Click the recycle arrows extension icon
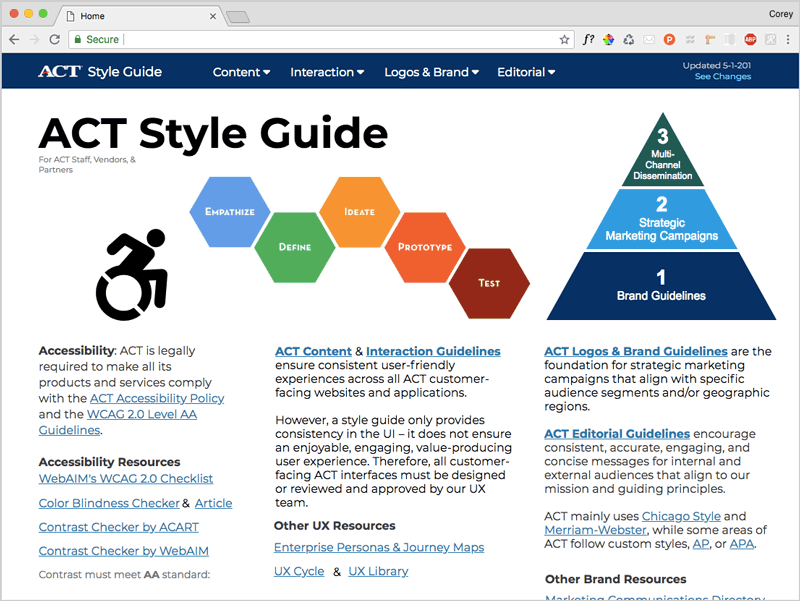Screen dimensions: 800x601 [629, 39]
